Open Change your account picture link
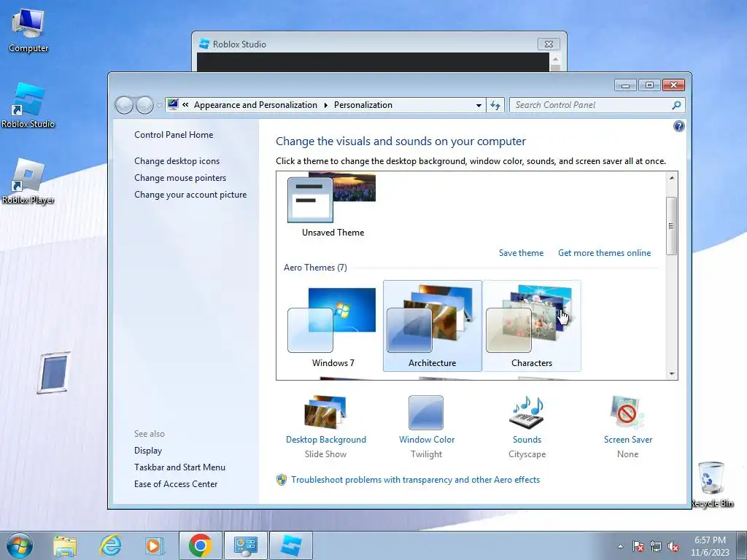747x560 pixels. coord(190,194)
